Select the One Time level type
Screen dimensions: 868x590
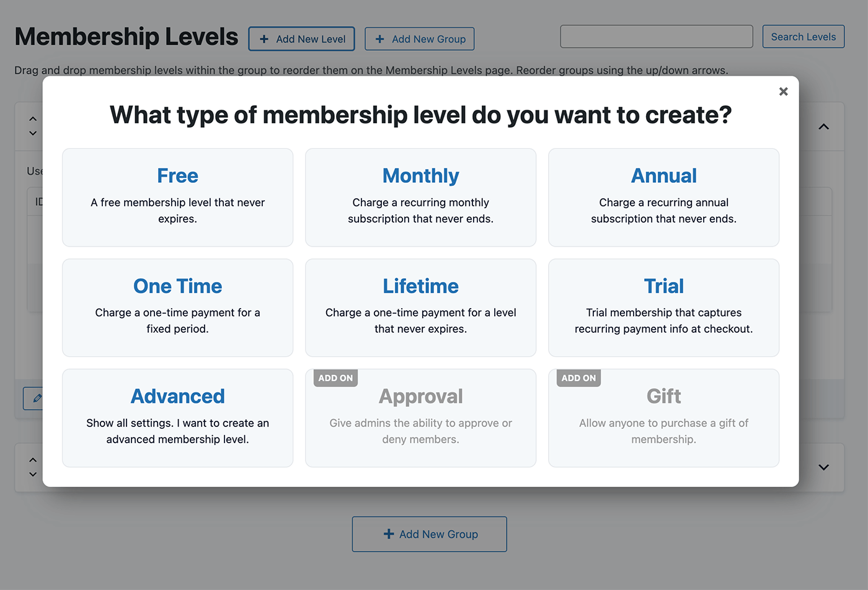tap(177, 307)
